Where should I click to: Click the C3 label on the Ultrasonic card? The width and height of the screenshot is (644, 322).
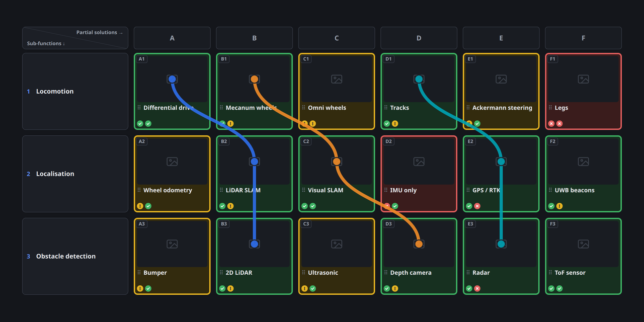[x=306, y=224]
